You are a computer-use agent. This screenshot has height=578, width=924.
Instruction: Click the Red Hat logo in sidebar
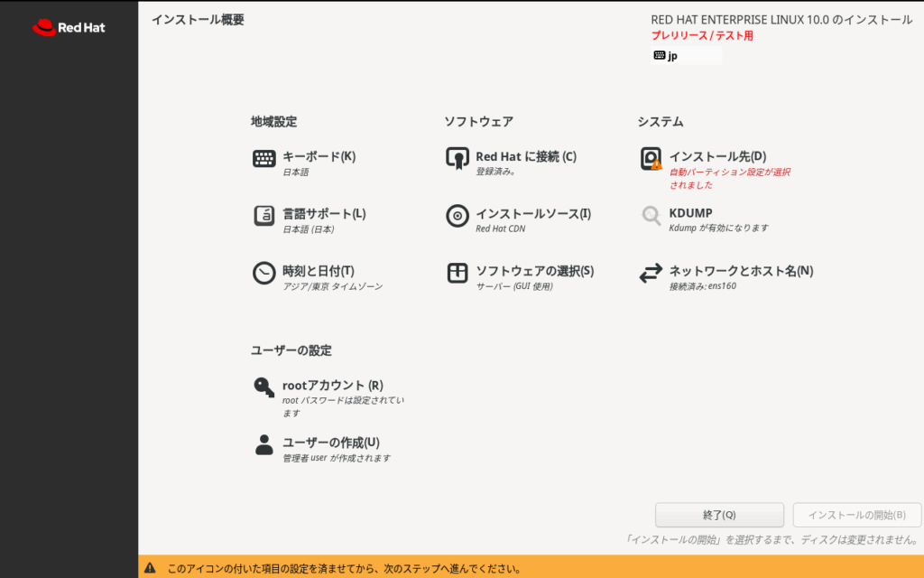[69, 27]
